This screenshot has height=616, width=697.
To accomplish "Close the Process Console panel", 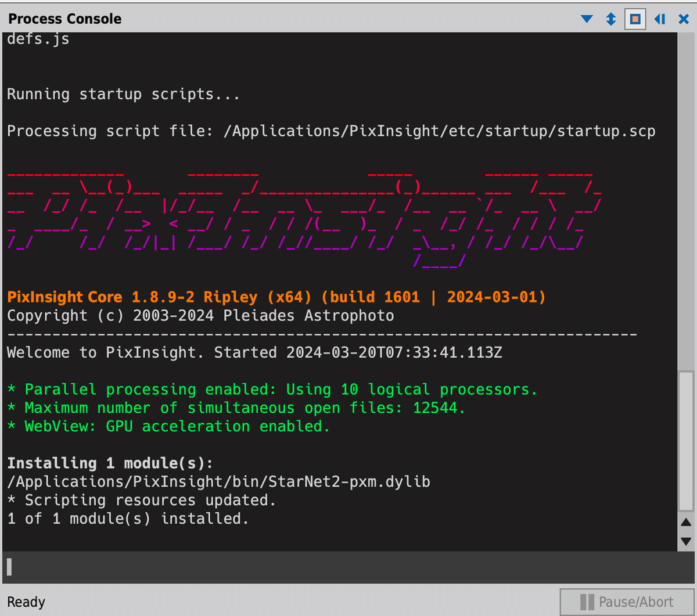I will [x=684, y=19].
